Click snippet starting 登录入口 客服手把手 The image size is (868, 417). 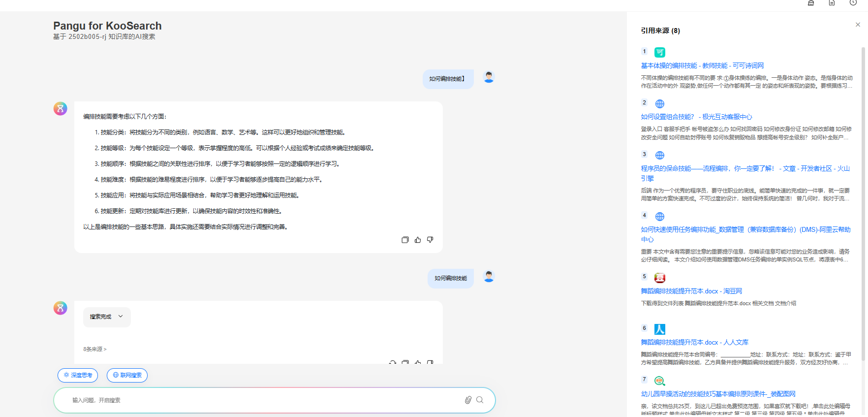[746, 133]
